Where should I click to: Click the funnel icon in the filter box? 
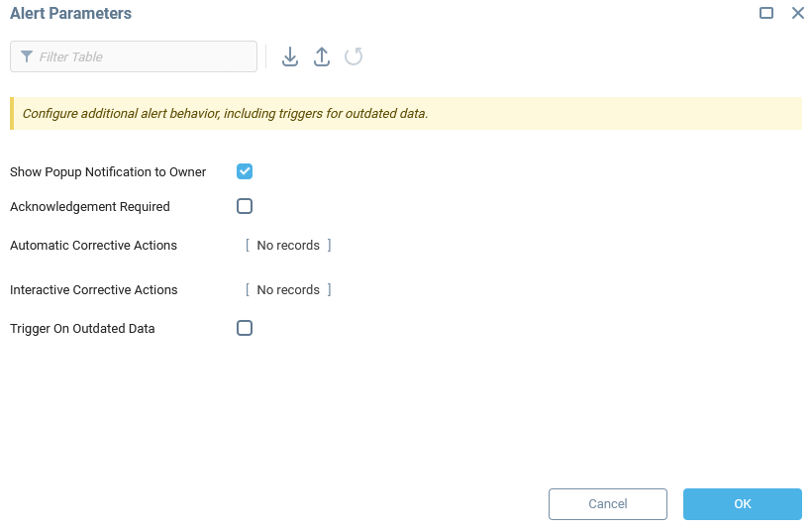click(x=27, y=56)
